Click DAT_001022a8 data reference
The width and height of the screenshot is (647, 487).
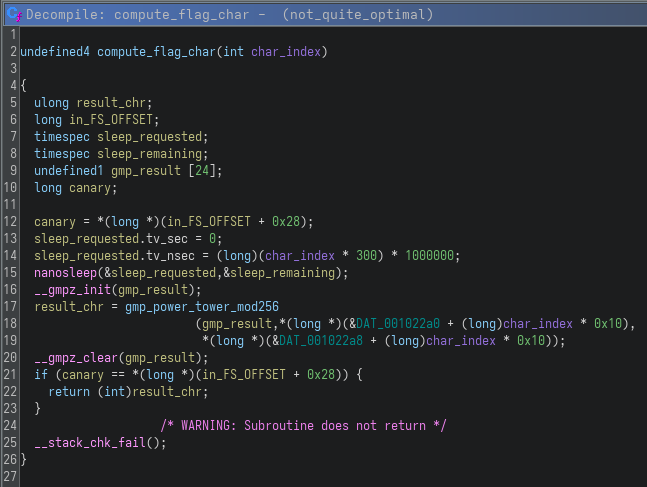pos(321,341)
